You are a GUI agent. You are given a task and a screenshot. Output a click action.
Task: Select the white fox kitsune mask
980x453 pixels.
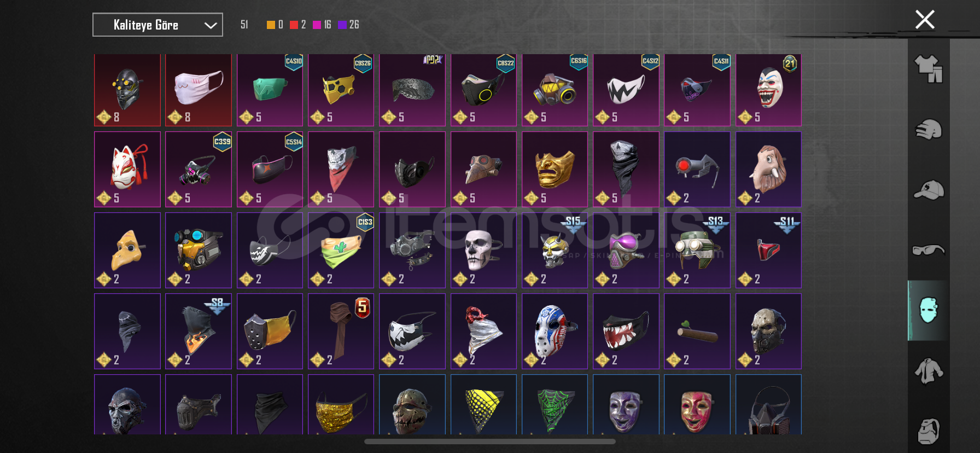pyautogui.click(x=127, y=169)
